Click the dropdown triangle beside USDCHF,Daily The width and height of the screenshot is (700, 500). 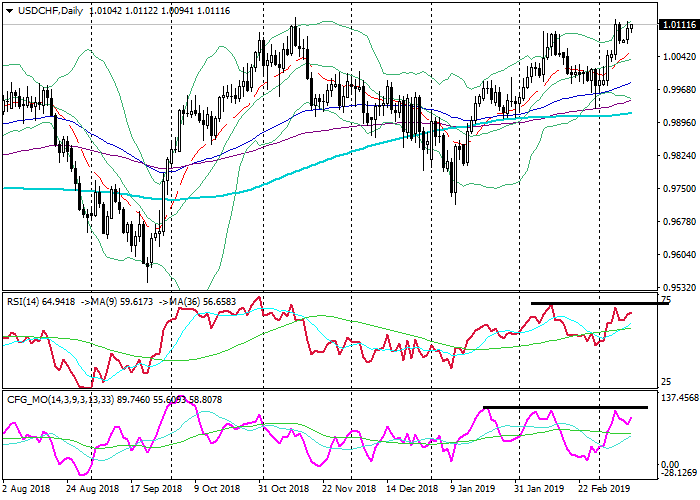click(x=9, y=11)
